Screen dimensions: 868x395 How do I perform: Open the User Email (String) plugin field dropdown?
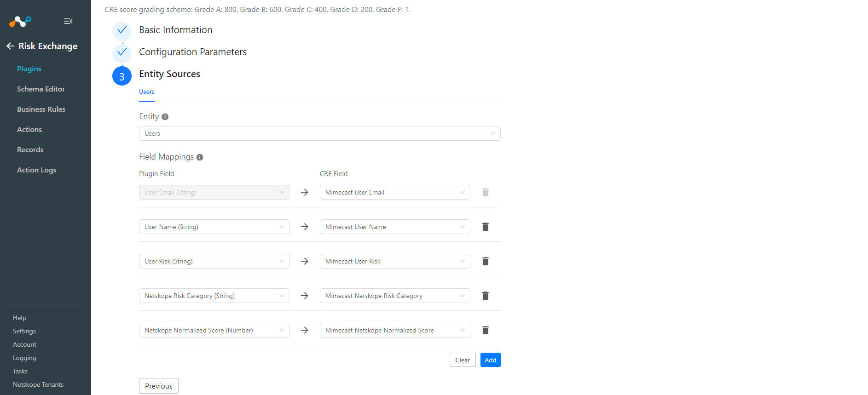point(214,192)
